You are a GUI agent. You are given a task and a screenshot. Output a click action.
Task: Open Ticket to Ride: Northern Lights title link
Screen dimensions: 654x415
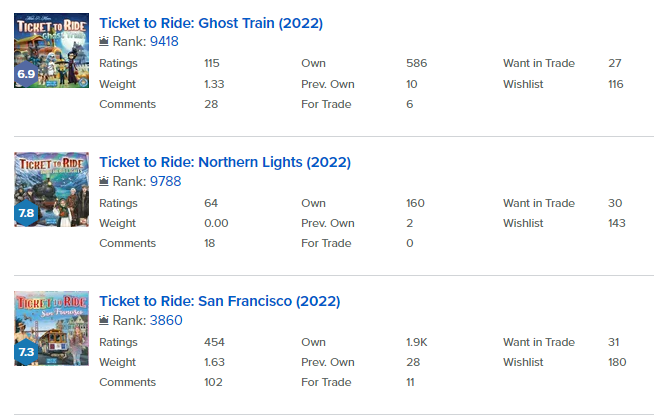225,162
